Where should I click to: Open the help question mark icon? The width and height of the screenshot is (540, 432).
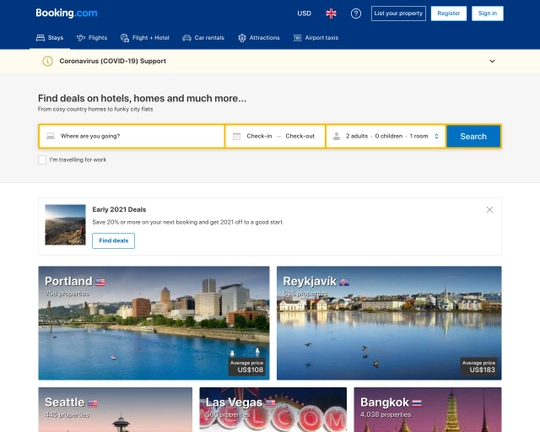(x=356, y=13)
